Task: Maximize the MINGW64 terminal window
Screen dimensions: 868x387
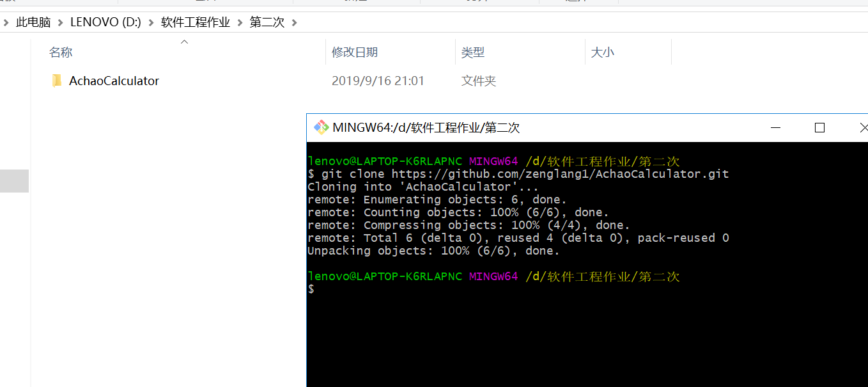Action: click(x=819, y=128)
